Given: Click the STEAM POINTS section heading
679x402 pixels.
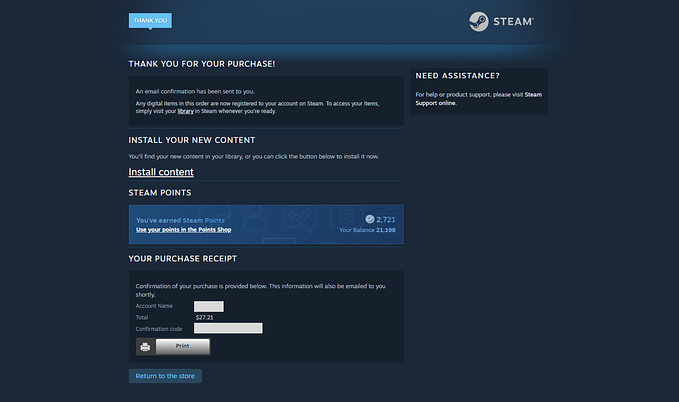Looking at the screenshot, I should 160,193.
